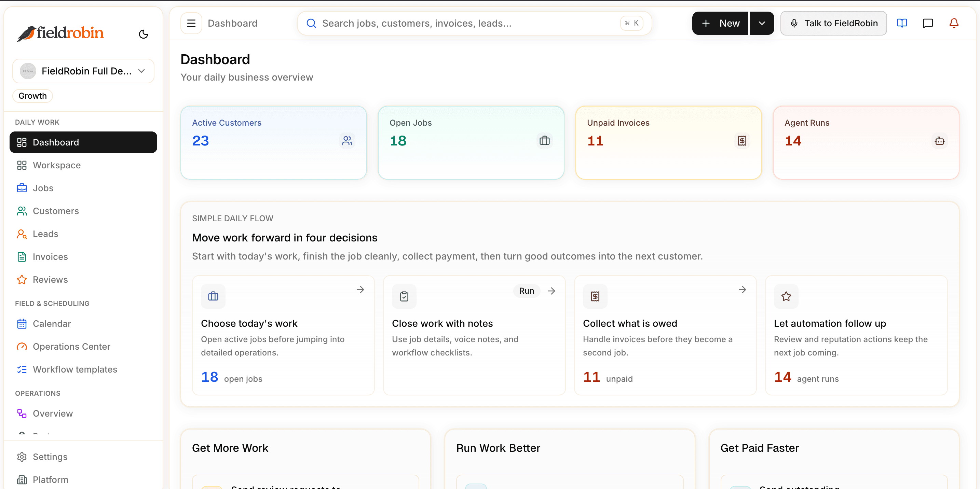980x489 pixels.
Task: Click Unpaid Invoices receipt icon on card
Action: 742,141
